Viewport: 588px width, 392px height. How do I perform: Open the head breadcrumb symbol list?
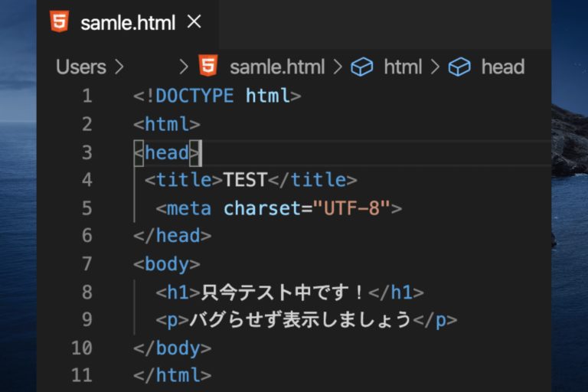502,67
